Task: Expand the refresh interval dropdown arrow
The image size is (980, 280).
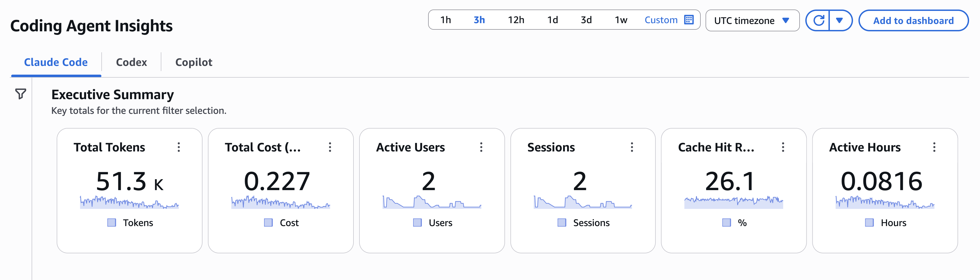Action: click(840, 20)
